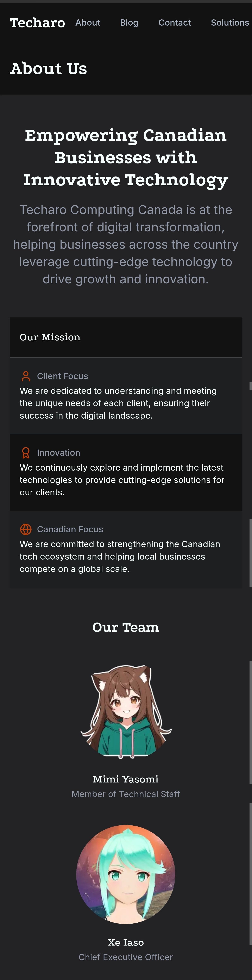Click the Innovation label text
Viewport: 252px width, 980px height.
tap(59, 453)
